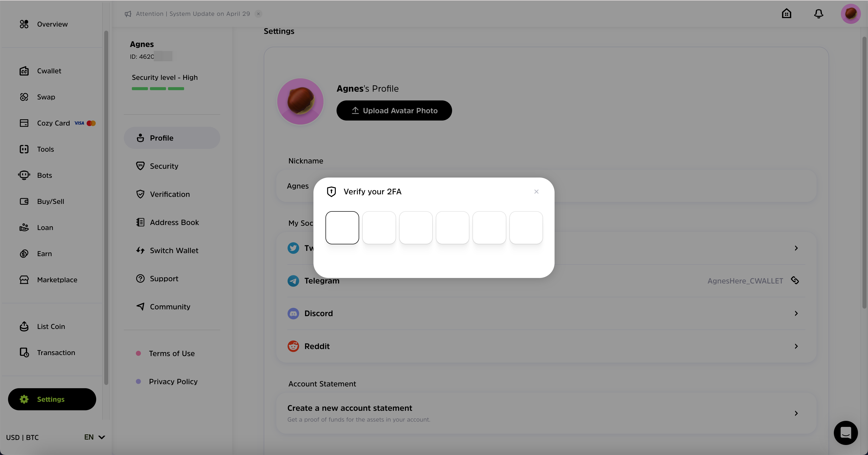Open the Terms of Use link
Viewport: 868px width, 455px height.
coord(172,353)
